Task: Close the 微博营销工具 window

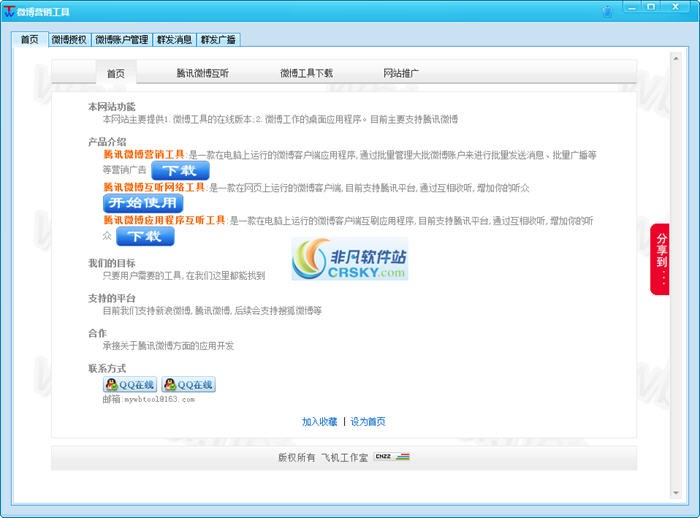Action: coord(676,7)
